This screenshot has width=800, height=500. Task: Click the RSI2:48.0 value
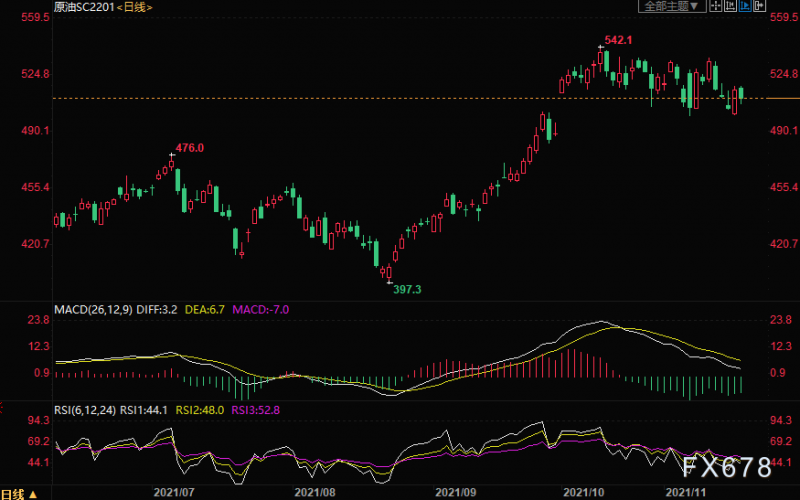200,410
